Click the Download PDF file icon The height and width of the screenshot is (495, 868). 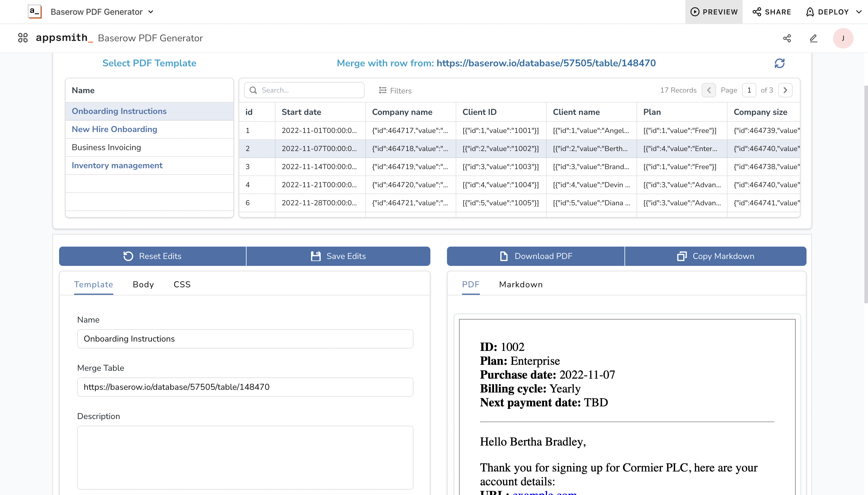(x=503, y=256)
